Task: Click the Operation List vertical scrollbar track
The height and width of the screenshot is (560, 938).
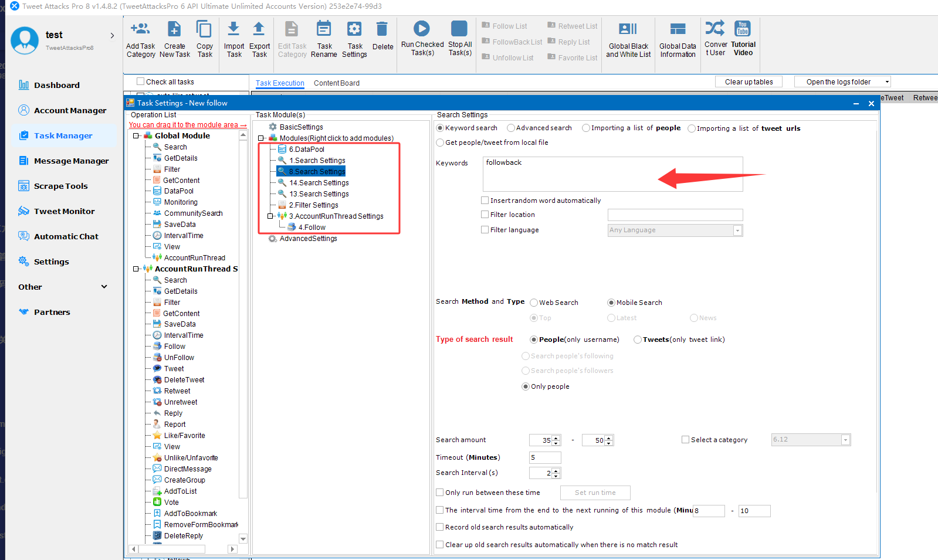Action: coord(243,337)
